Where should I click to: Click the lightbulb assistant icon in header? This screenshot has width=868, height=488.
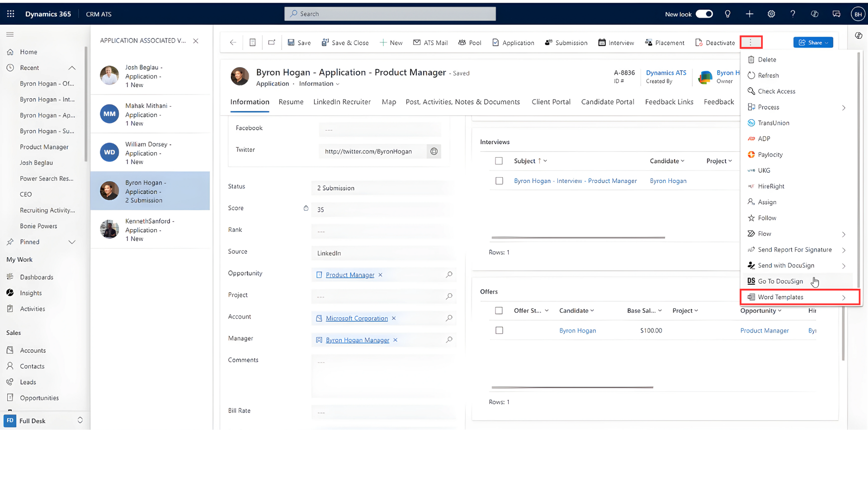pos(727,14)
